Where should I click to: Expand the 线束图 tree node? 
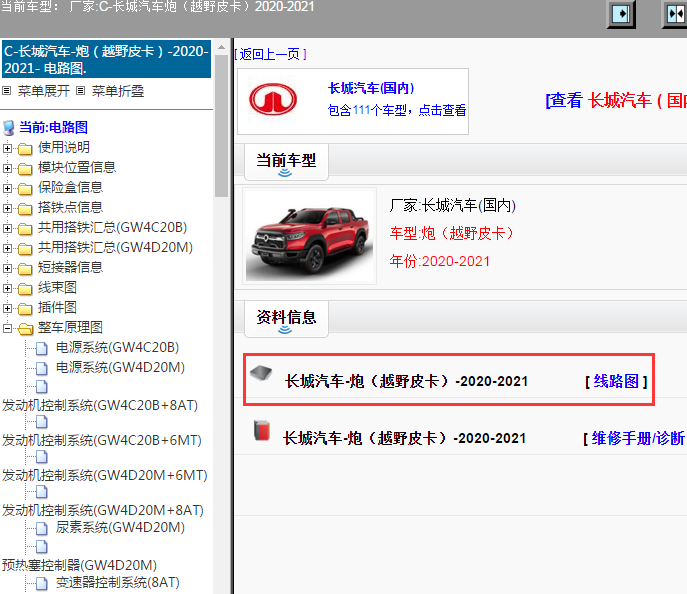7,288
